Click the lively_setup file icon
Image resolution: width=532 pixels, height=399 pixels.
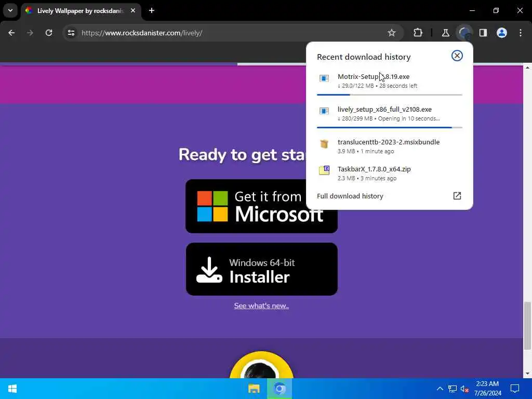pyautogui.click(x=324, y=111)
